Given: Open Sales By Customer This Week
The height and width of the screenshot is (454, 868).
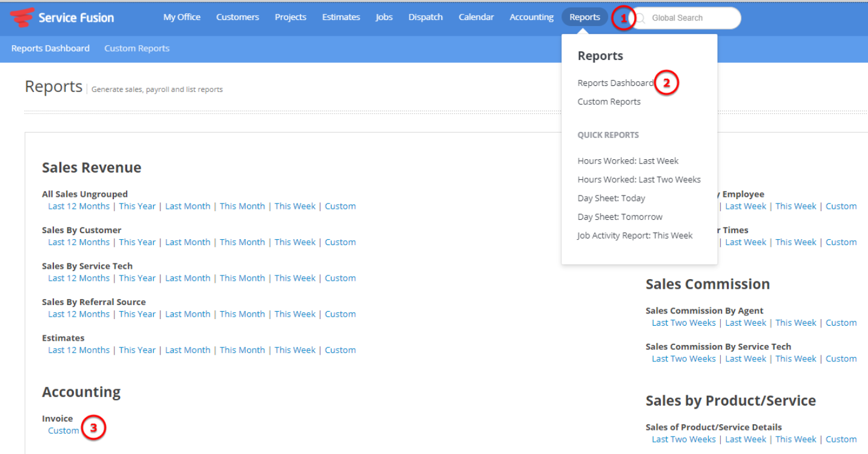Looking at the screenshot, I should tap(295, 242).
